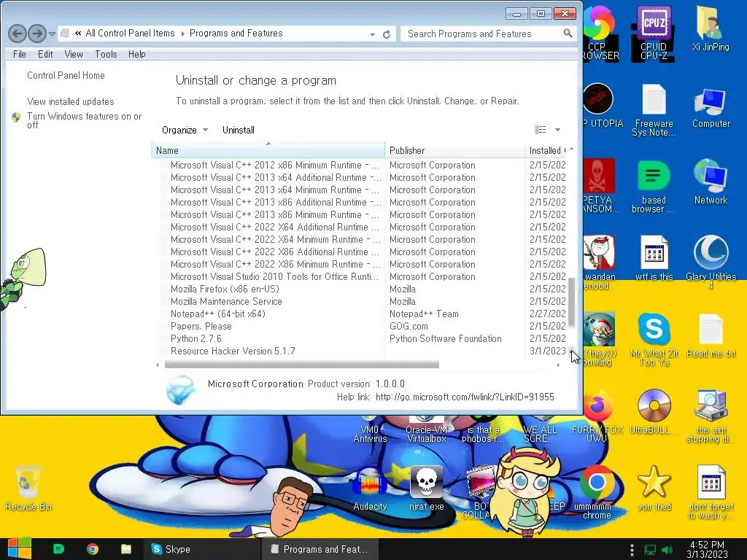The image size is (747, 560).
Task: Select Python 2.7.6 program entry
Action: (196, 338)
